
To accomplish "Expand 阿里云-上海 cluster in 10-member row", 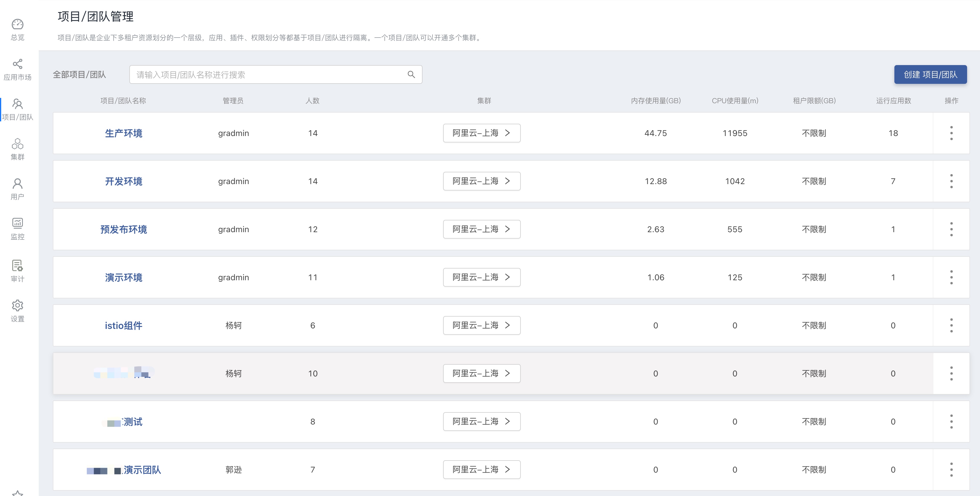I will click(x=481, y=373).
